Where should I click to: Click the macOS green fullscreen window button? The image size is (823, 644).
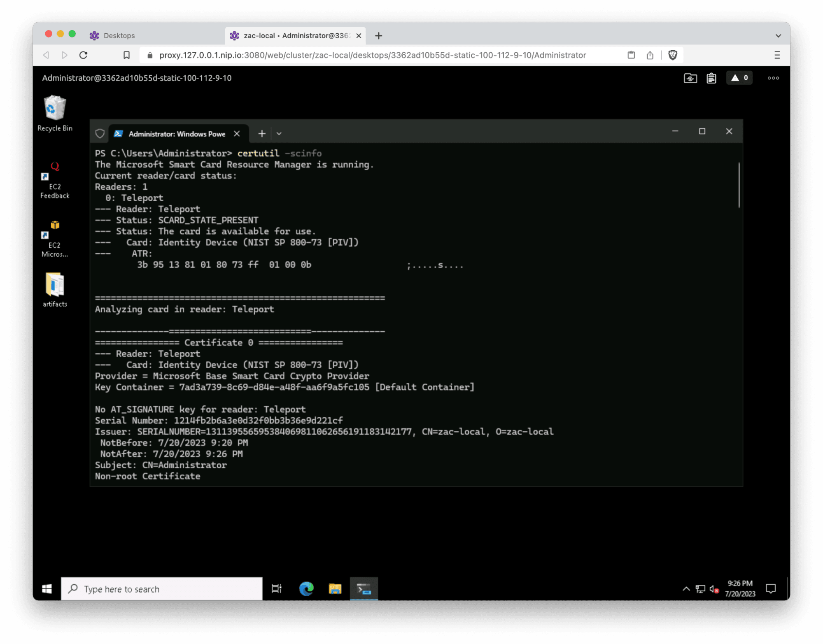(72, 34)
